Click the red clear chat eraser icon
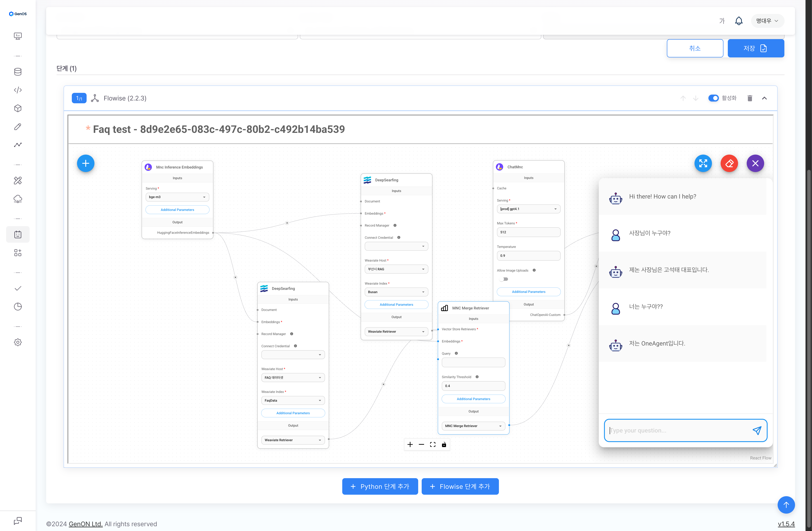 pyautogui.click(x=729, y=163)
